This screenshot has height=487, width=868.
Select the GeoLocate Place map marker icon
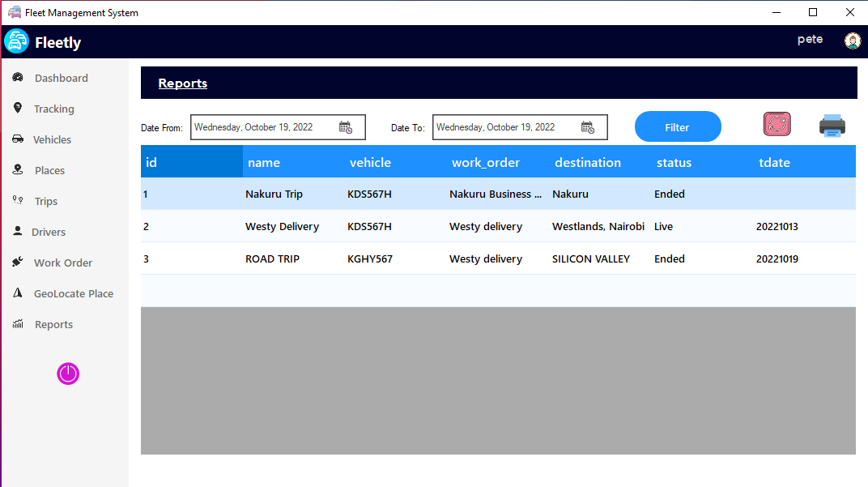click(x=18, y=293)
